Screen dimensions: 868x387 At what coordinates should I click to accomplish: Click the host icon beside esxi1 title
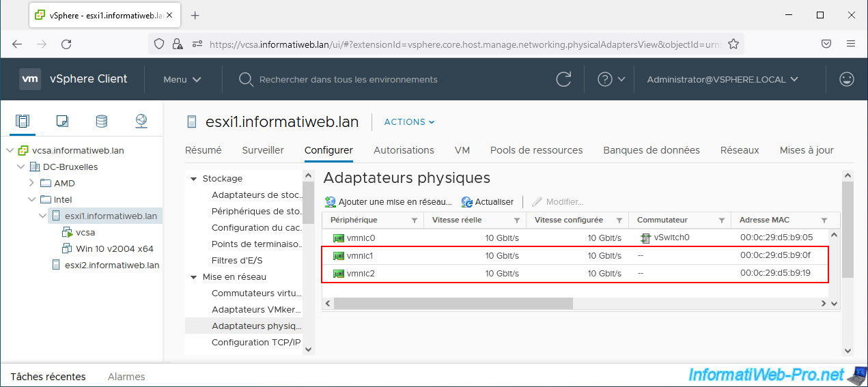(x=193, y=122)
